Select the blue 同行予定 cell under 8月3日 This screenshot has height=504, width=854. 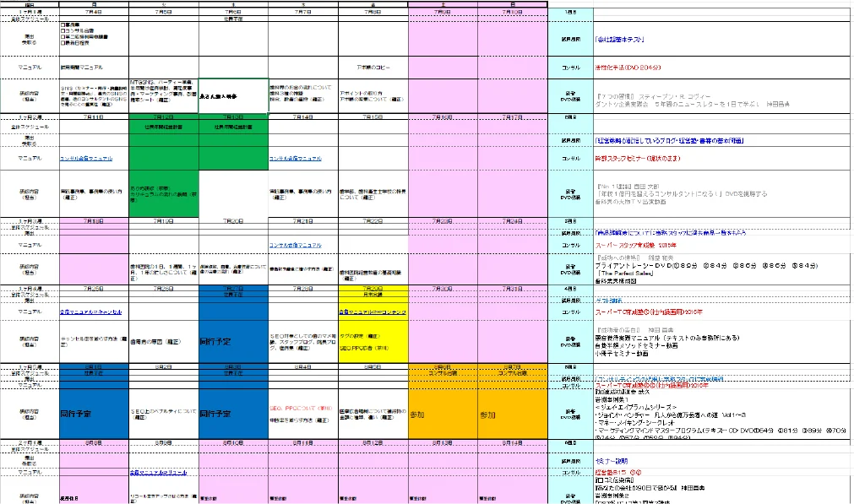[x=233, y=414]
